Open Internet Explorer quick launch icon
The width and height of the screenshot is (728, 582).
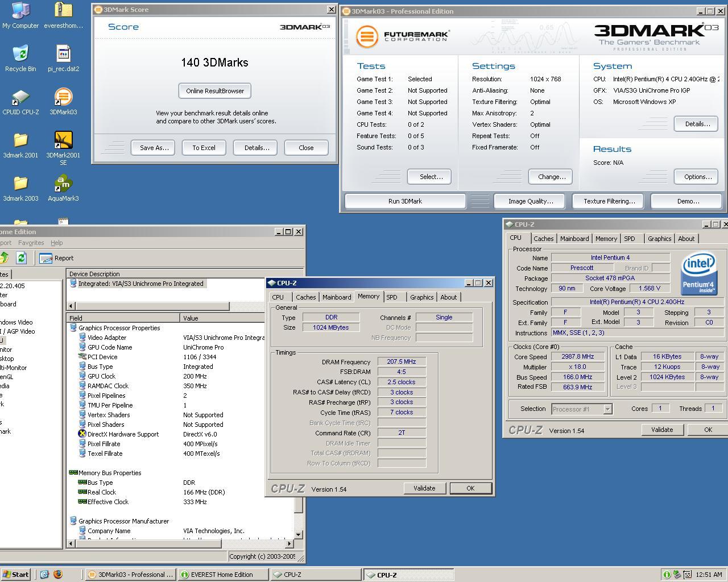point(44,575)
